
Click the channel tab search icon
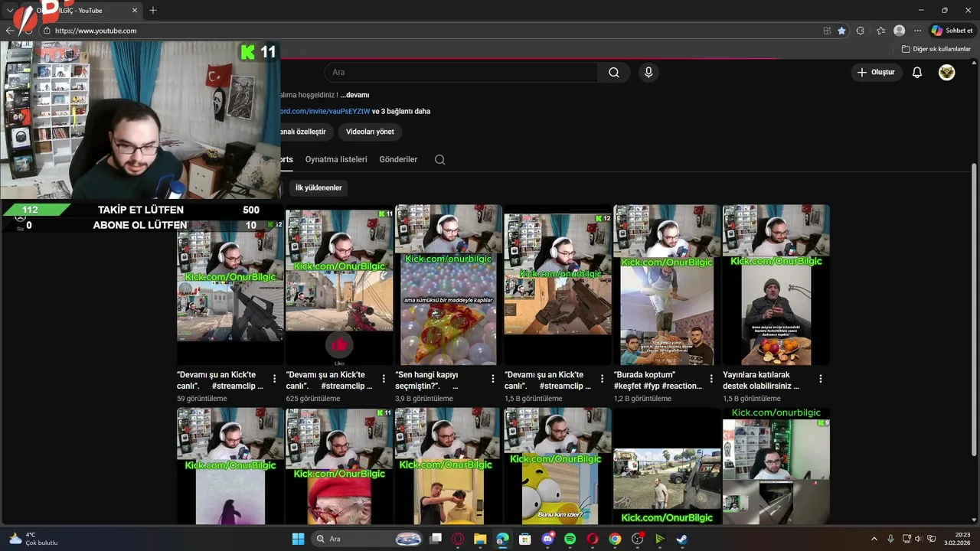439,159
